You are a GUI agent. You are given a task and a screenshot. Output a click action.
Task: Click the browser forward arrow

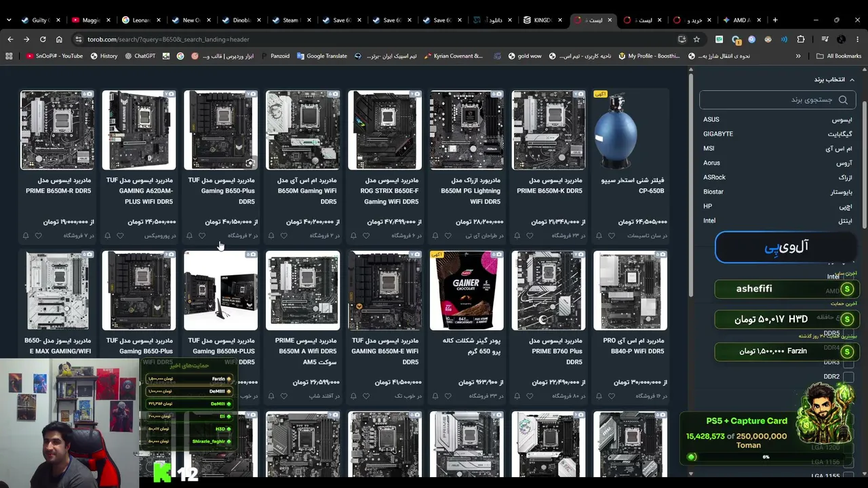26,39
